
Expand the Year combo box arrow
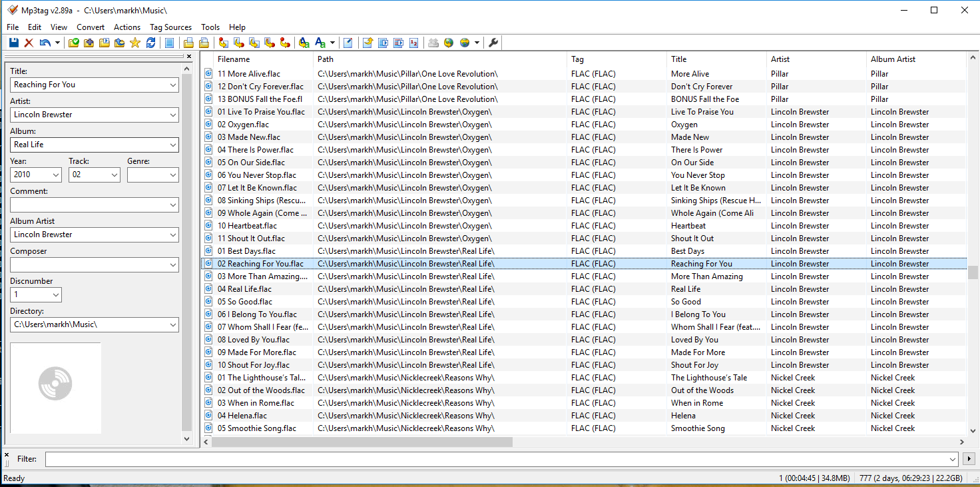tap(57, 175)
